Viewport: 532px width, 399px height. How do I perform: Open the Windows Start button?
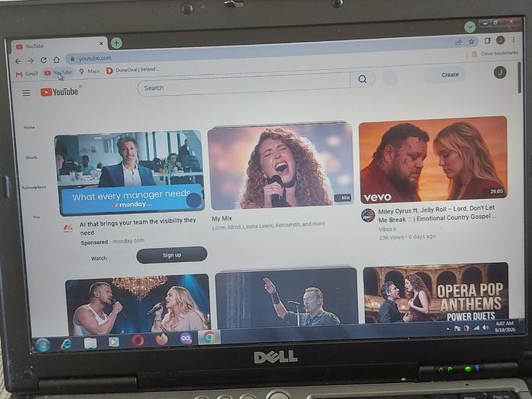click(x=43, y=345)
